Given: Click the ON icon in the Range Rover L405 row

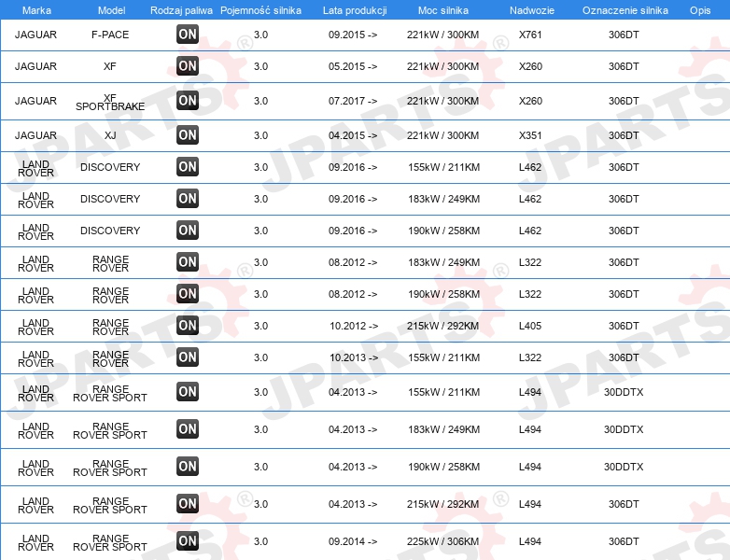Looking at the screenshot, I should tap(188, 325).
